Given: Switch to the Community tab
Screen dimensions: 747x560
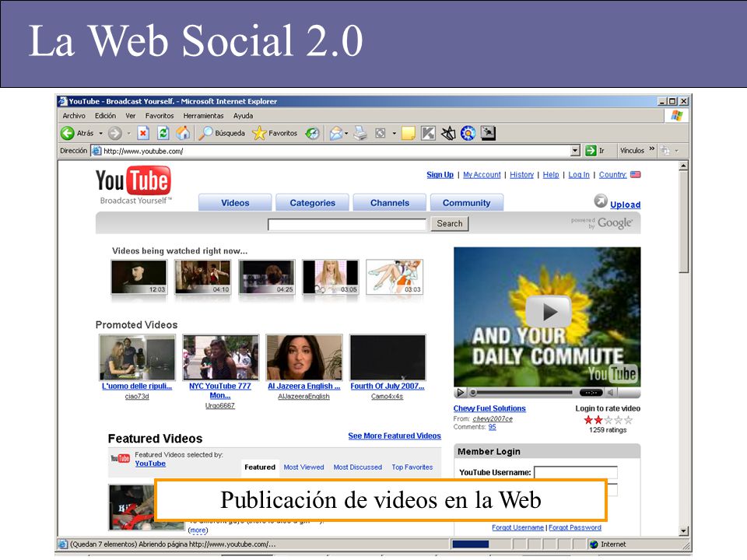Looking at the screenshot, I should [466, 203].
